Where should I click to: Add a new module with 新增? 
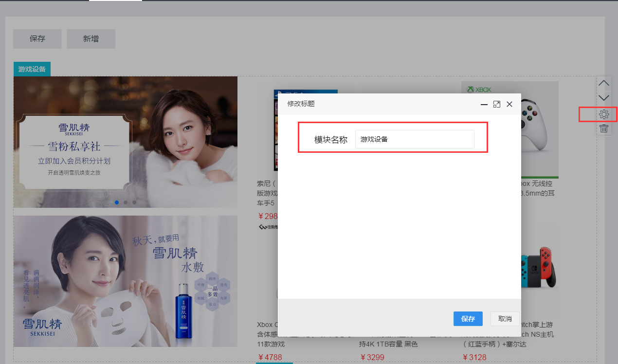pyautogui.click(x=91, y=39)
